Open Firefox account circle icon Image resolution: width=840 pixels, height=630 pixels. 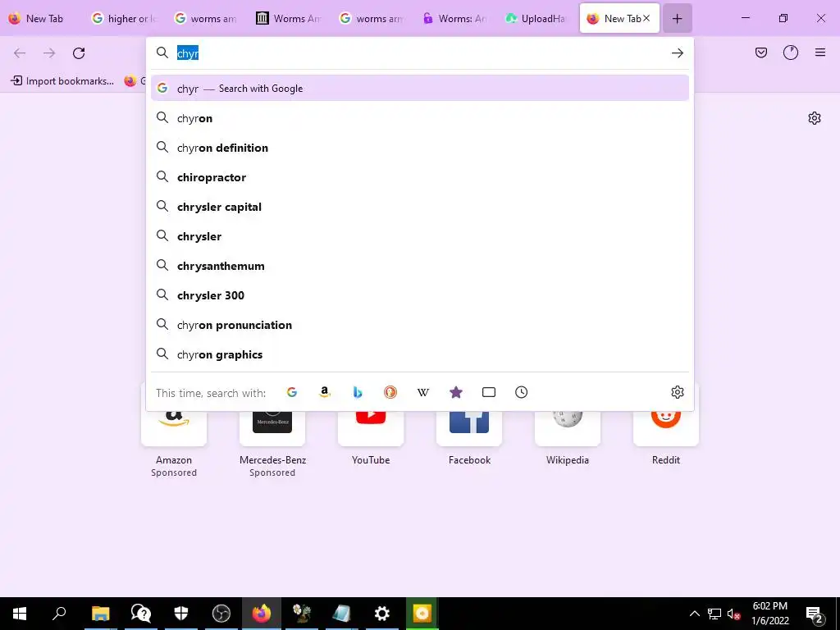(x=791, y=52)
